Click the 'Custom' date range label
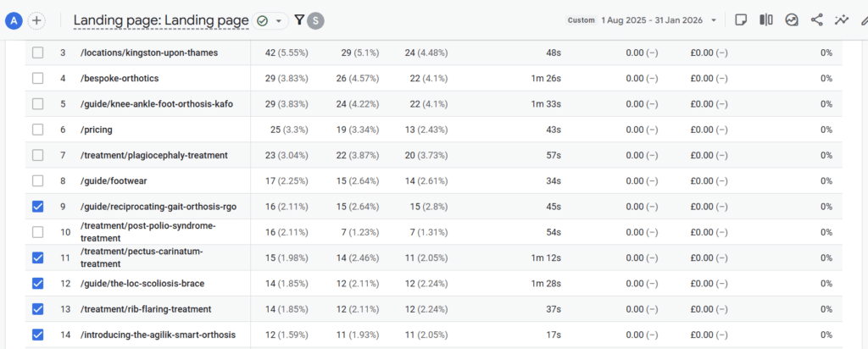 tap(581, 19)
